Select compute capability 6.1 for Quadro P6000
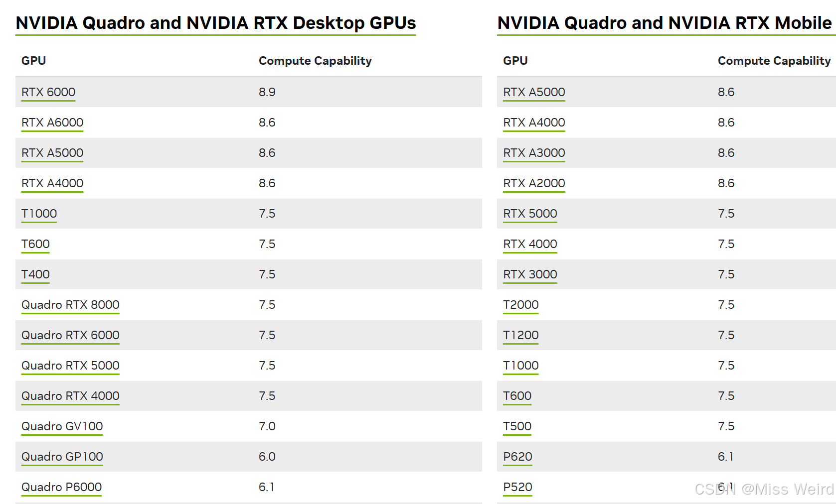 tap(266, 487)
